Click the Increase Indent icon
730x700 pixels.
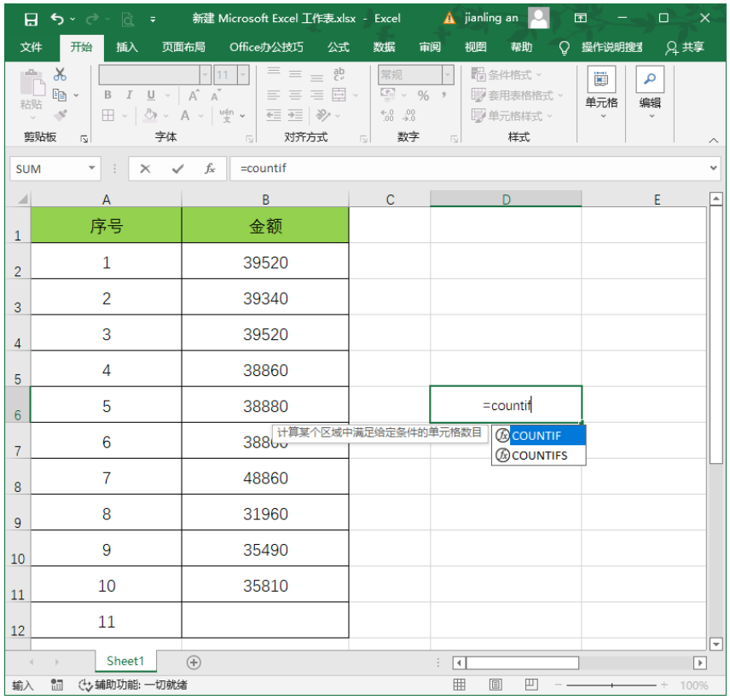(295, 115)
